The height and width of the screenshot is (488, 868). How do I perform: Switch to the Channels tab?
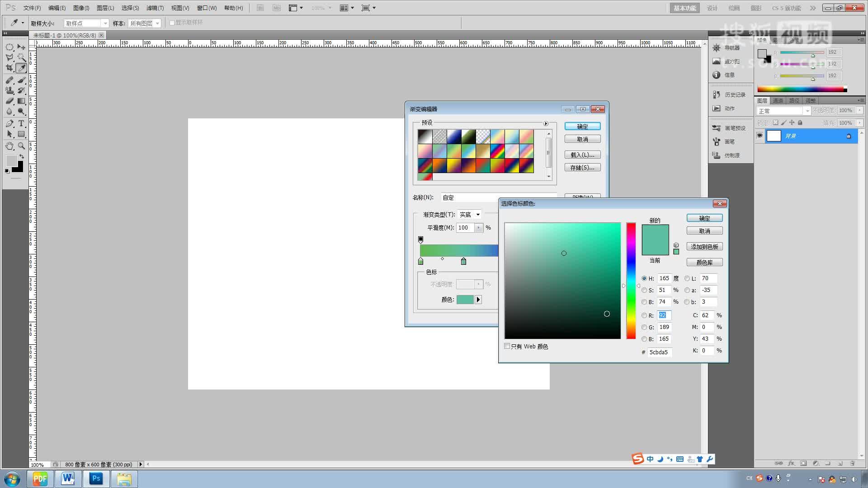[x=778, y=101]
